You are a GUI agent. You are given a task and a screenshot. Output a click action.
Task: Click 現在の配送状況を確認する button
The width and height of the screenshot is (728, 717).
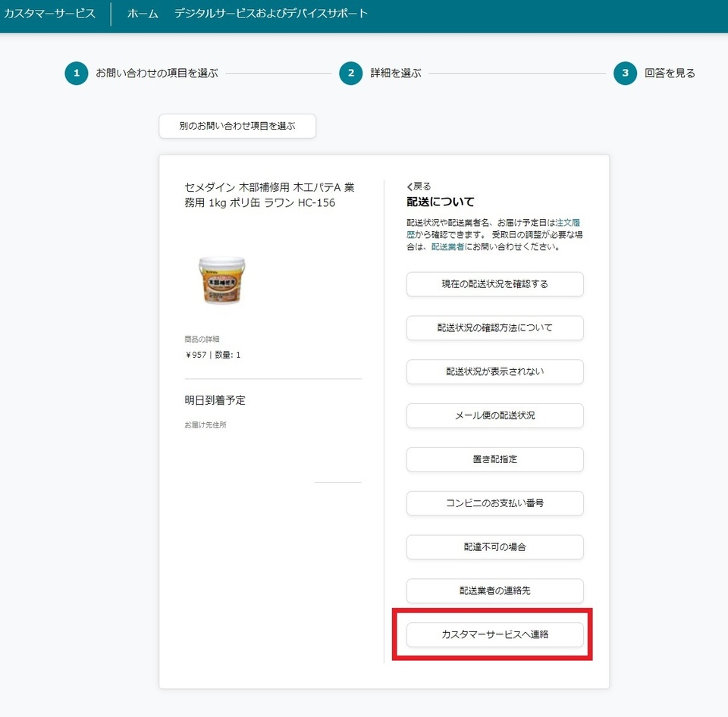pyautogui.click(x=495, y=284)
